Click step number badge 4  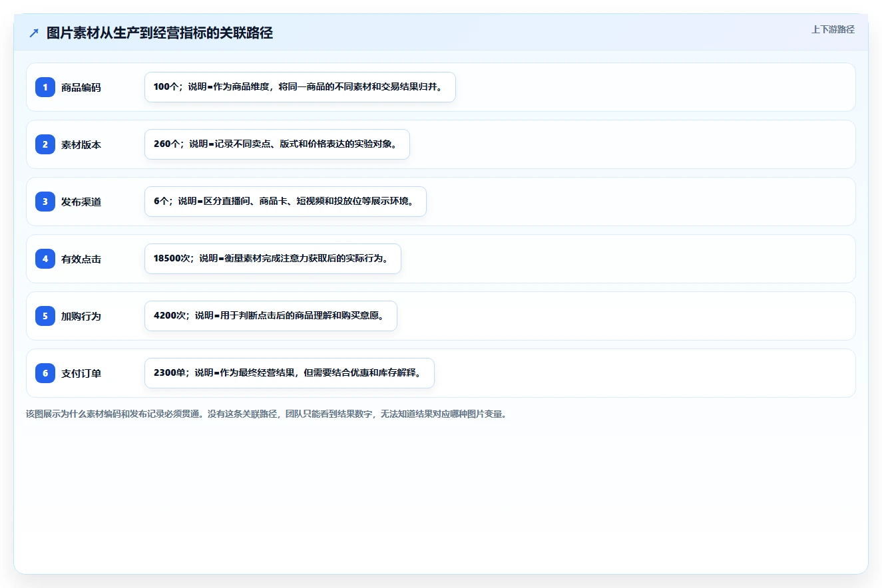pyautogui.click(x=45, y=259)
